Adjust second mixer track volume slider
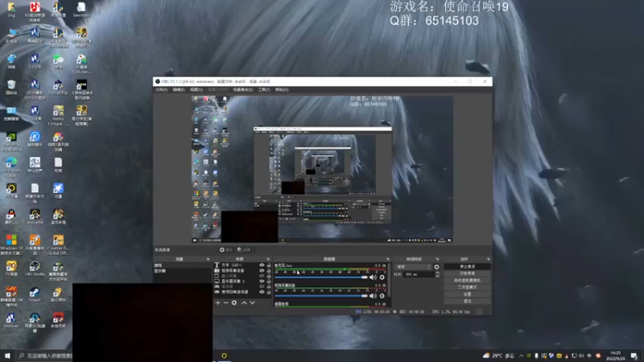The image size is (644, 362). [x=320, y=296]
